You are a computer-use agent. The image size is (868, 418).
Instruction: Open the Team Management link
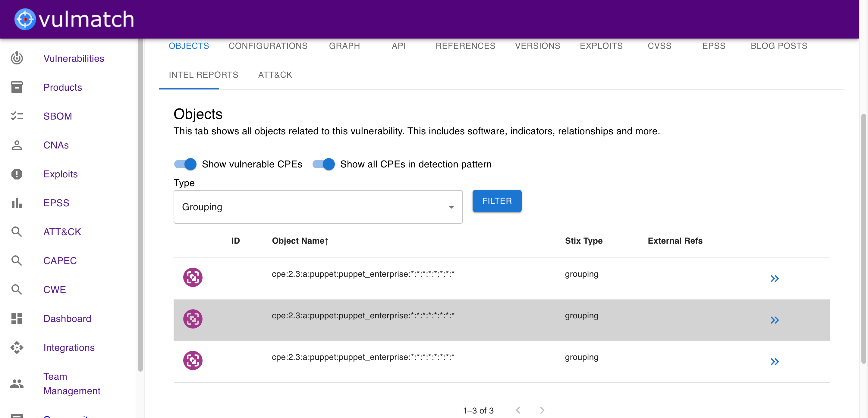[72, 383]
